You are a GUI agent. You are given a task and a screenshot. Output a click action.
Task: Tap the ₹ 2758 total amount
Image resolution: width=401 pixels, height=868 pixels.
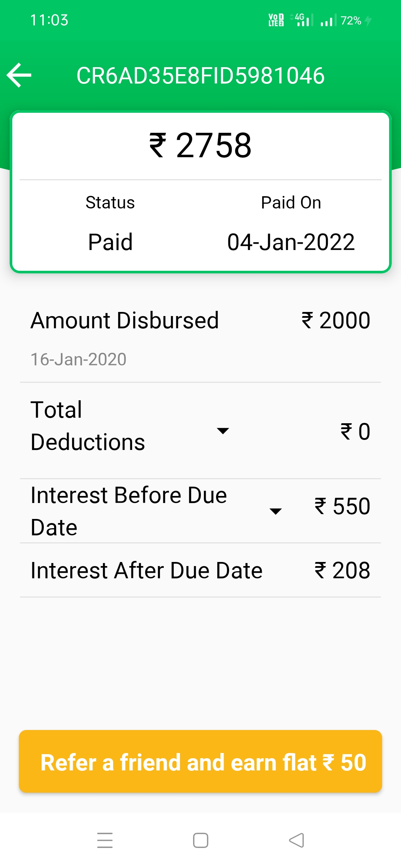200,145
